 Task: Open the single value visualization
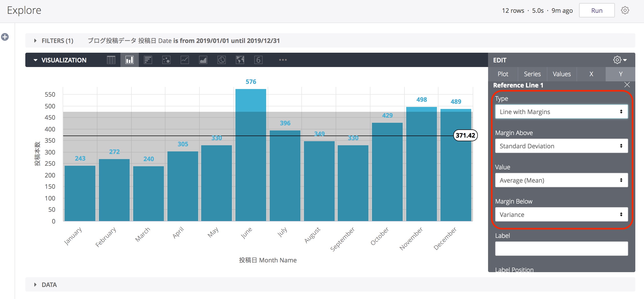258,60
